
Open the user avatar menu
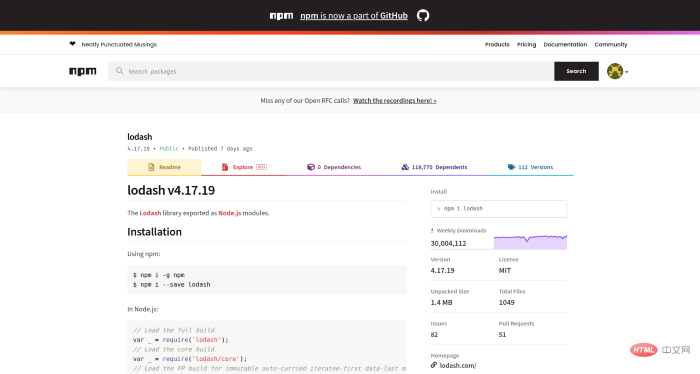(617, 71)
